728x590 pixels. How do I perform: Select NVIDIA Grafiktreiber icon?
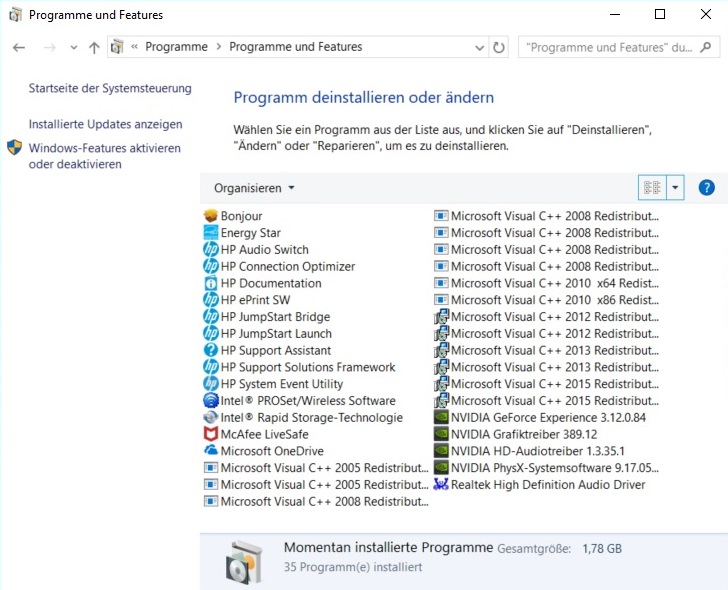tap(441, 434)
